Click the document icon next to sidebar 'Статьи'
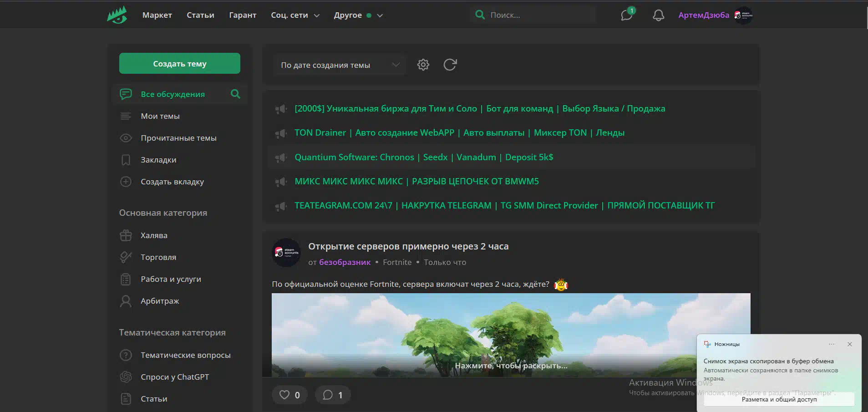This screenshot has height=412, width=868. click(126, 399)
